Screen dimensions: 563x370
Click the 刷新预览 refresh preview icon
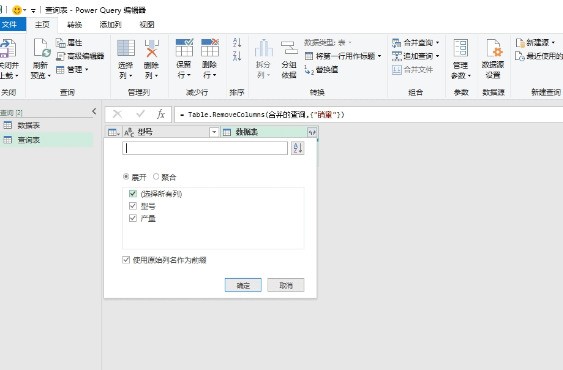tap(41, 48)
